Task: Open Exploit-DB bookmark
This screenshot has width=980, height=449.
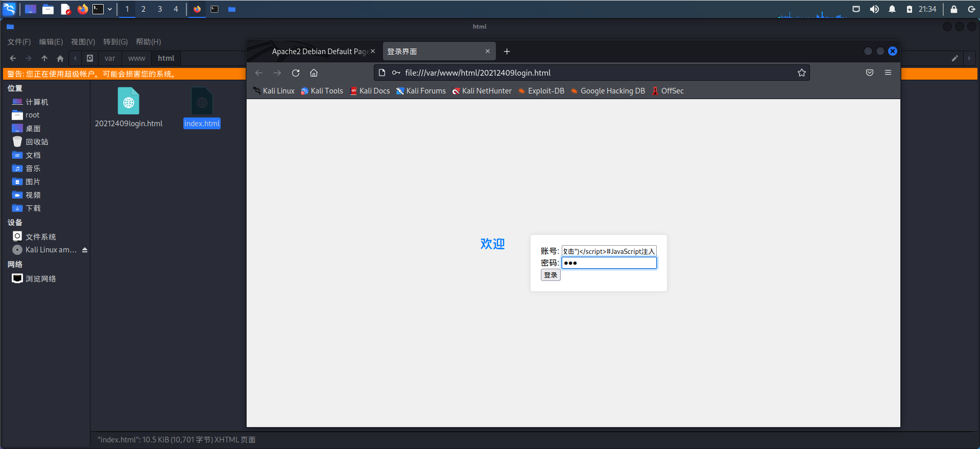Action: click(541, 91)
